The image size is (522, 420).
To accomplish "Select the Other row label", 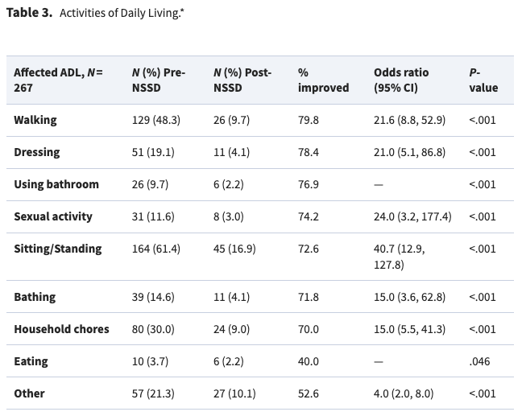I will coord(29,393).
